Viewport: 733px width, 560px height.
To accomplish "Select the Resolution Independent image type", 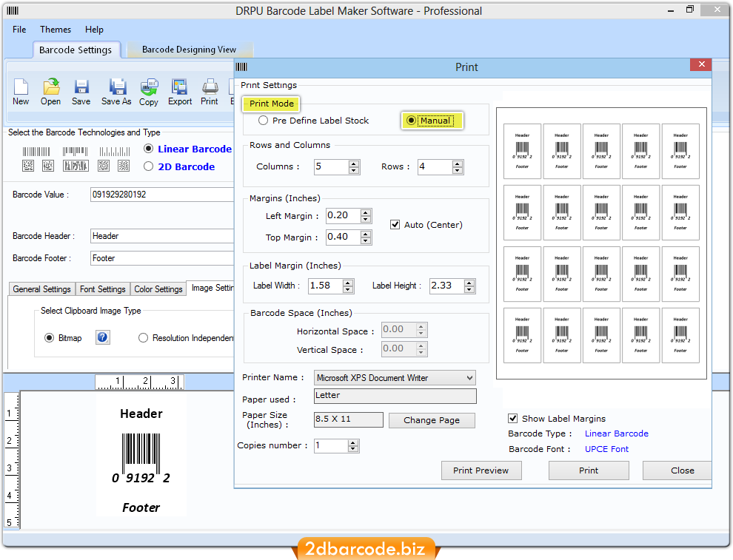I will 143,337.
